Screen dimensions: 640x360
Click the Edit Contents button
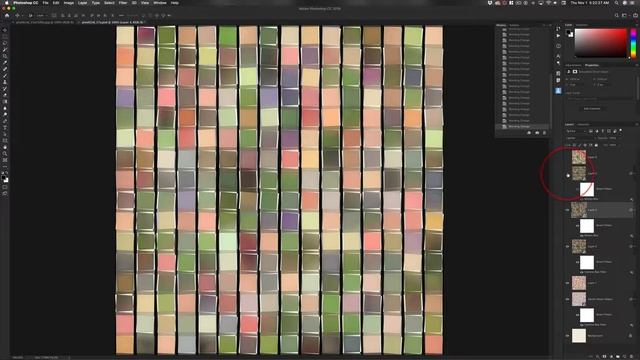592,109
